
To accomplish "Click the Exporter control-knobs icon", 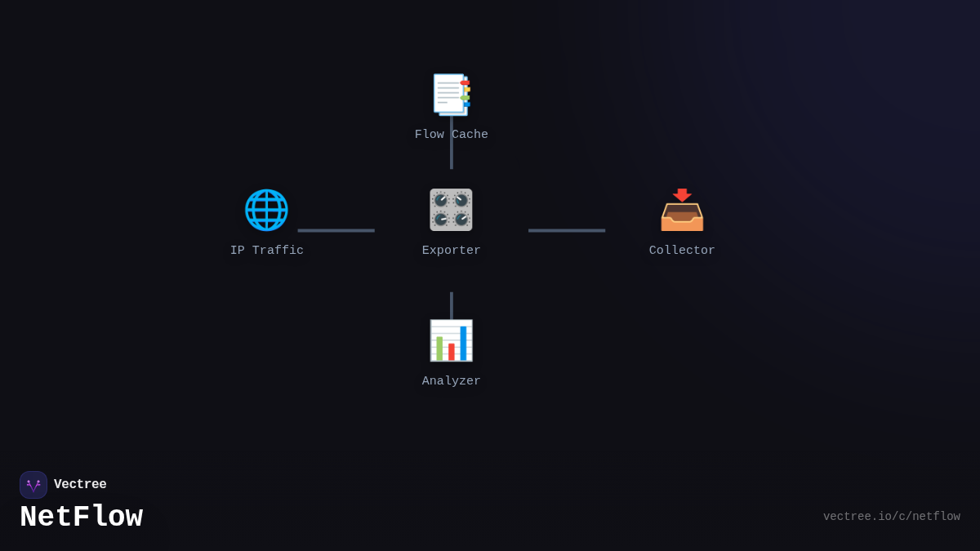I will pyautogui.click(x=451, y=210).
